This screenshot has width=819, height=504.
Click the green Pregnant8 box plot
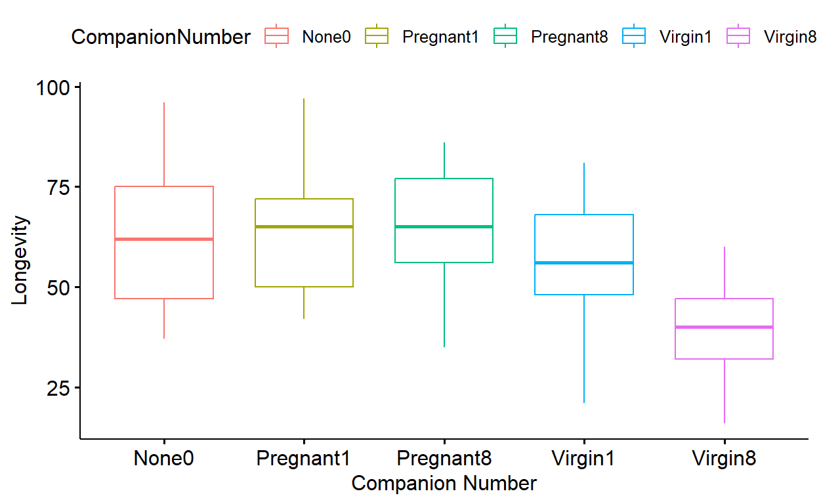pos(444,220)
